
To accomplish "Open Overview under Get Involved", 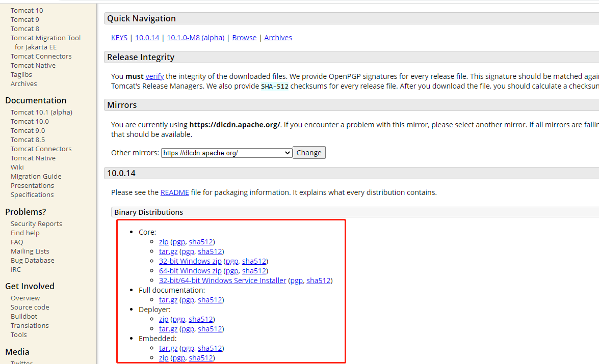I will 25,298.
